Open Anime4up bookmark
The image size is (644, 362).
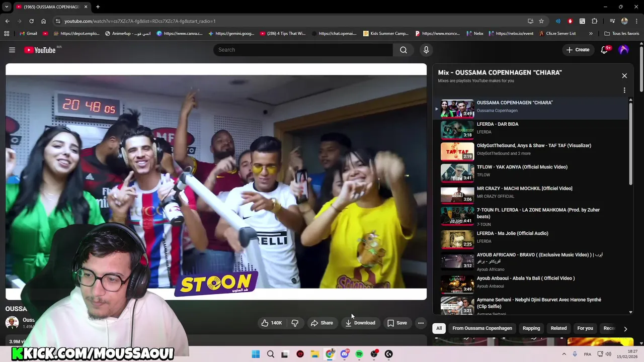tap(128, 34)
